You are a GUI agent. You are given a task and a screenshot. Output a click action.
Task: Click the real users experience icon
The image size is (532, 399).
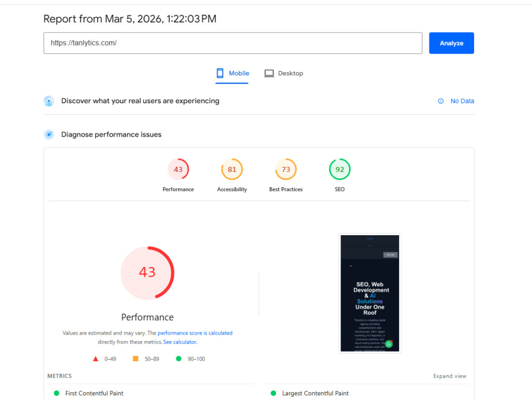point(49,101)
